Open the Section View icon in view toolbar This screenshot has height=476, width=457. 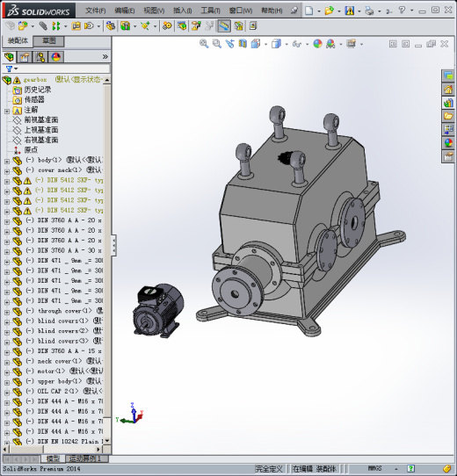coord(243,44)
